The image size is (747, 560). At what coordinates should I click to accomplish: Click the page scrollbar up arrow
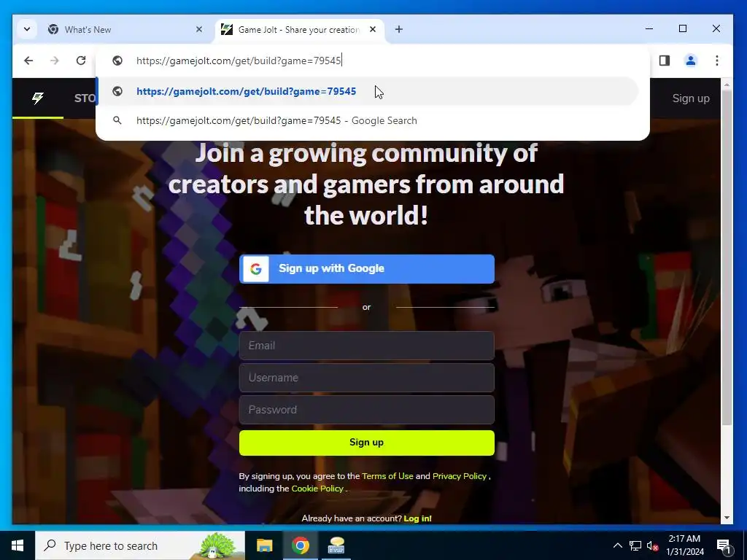click(x=727, y=85)
